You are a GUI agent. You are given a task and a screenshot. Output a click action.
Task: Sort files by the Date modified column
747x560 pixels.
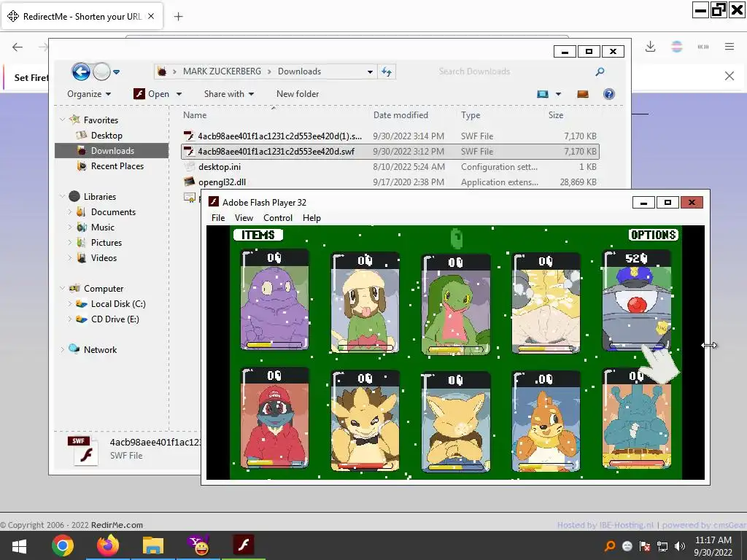400,114
